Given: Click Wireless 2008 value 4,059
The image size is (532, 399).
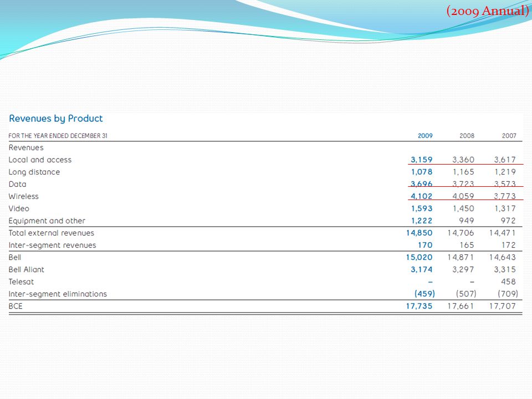Looking at the screenshot, I should [x=463, y=196].
